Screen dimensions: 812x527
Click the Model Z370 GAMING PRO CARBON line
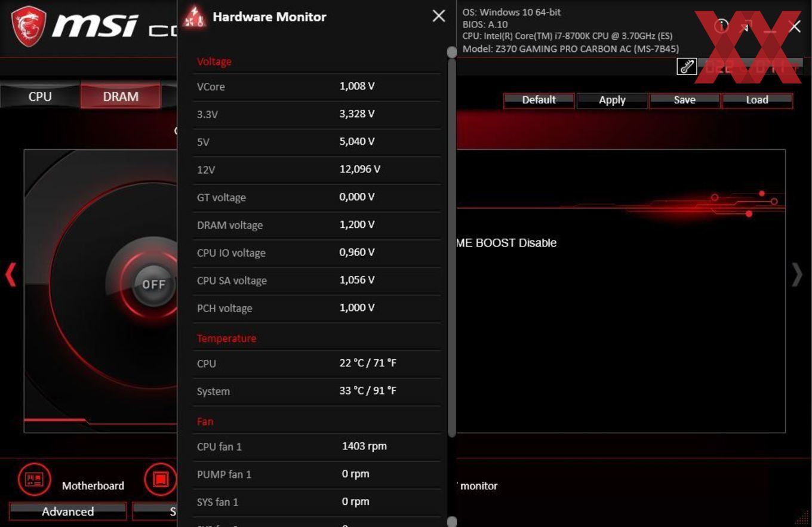pyautogui.click(x=570, y=49)
